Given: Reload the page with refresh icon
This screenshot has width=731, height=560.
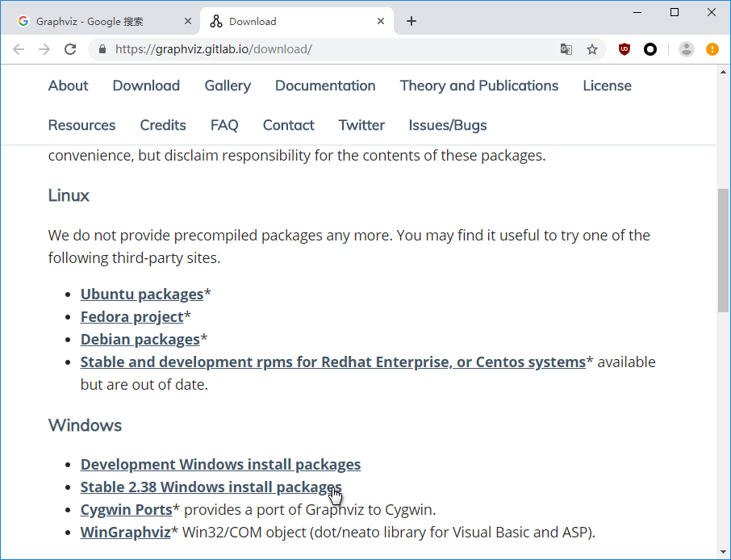Looking at the screenshot, I should (70, 49).
